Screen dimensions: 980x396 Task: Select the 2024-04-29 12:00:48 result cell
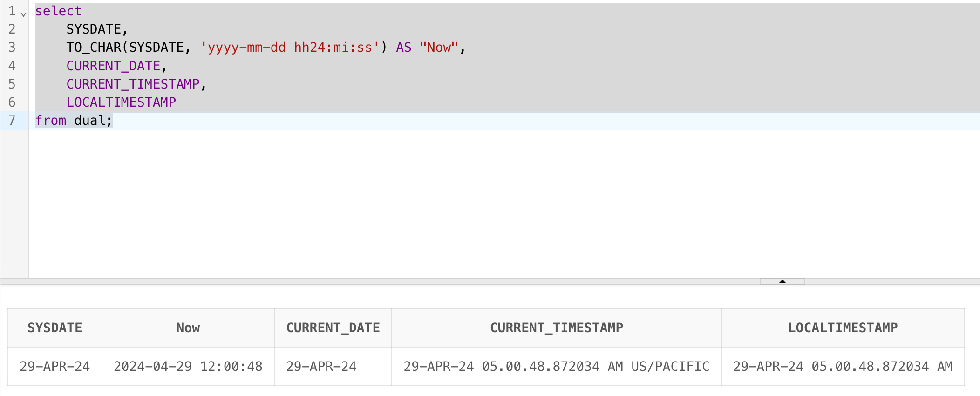(188, 367)
